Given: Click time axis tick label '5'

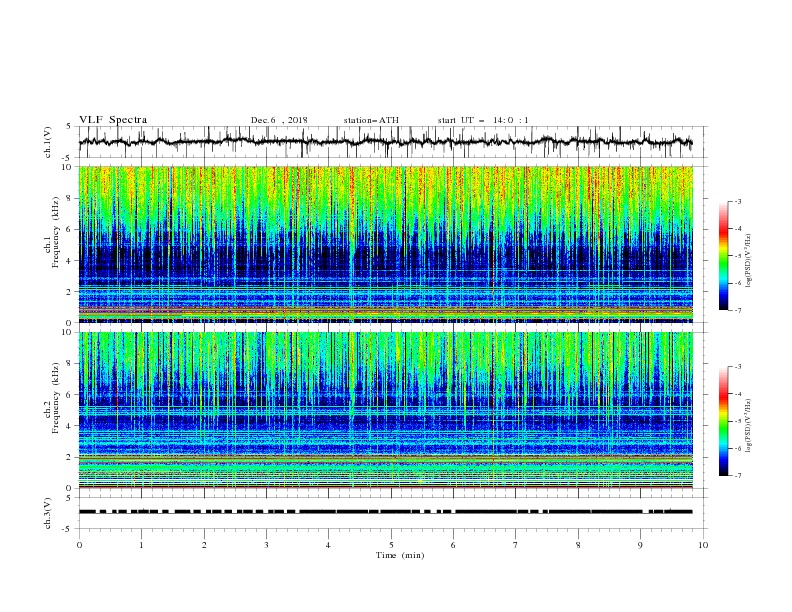Looking at the screenshot, I should click(x=391, y=545).
